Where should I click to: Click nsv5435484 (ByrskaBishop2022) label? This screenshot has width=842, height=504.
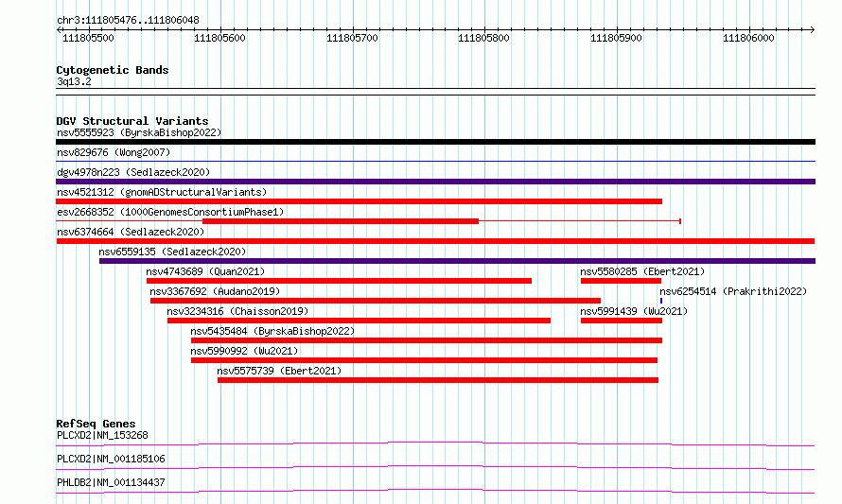tap(272, 331)
